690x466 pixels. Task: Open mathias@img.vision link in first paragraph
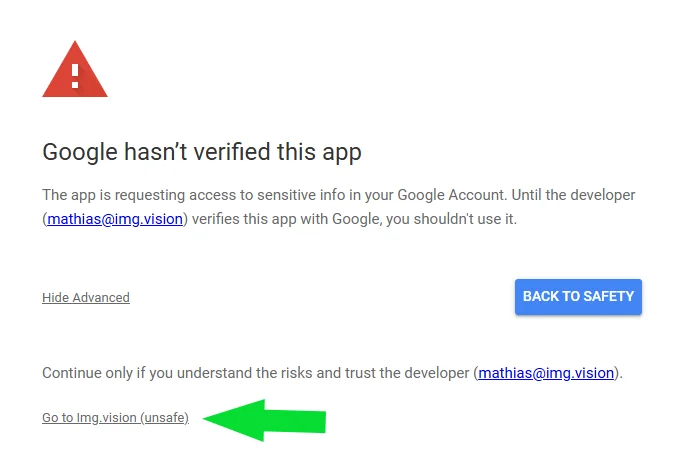point(115,219)
